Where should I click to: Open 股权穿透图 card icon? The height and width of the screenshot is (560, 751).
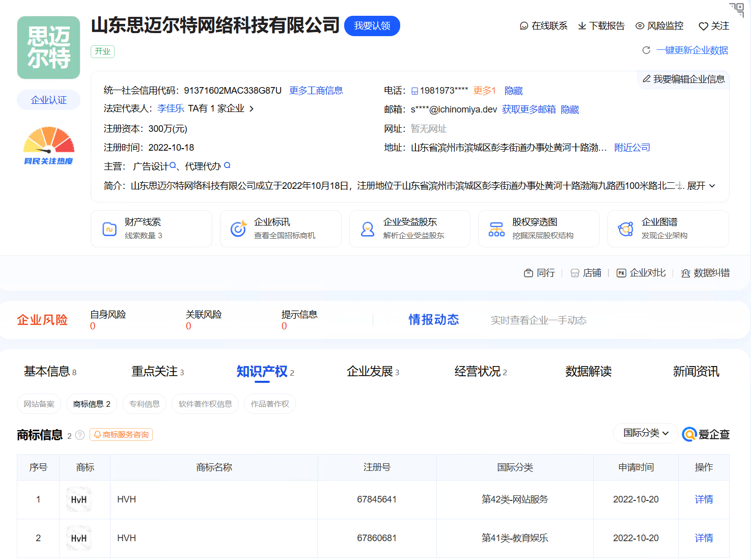(496, 229)
